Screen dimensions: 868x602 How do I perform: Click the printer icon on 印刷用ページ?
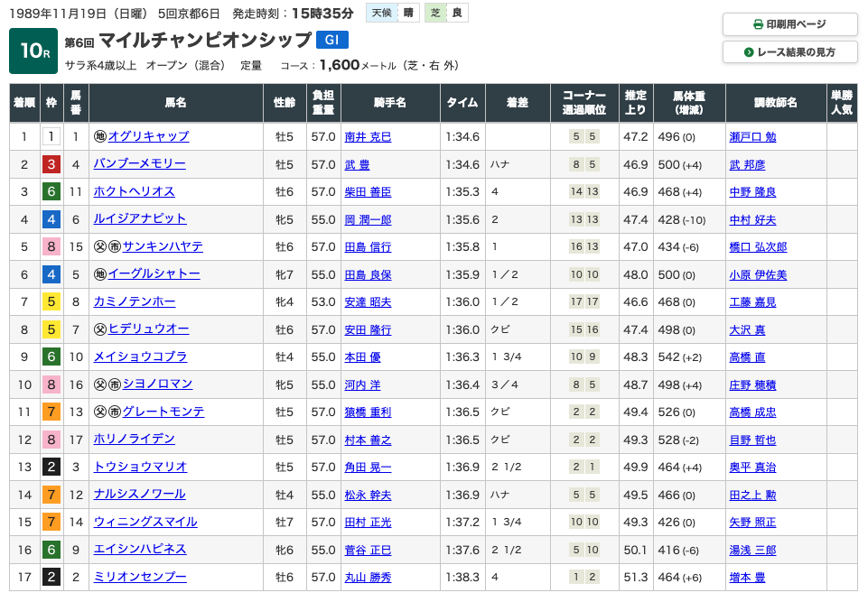click(758, 24)
